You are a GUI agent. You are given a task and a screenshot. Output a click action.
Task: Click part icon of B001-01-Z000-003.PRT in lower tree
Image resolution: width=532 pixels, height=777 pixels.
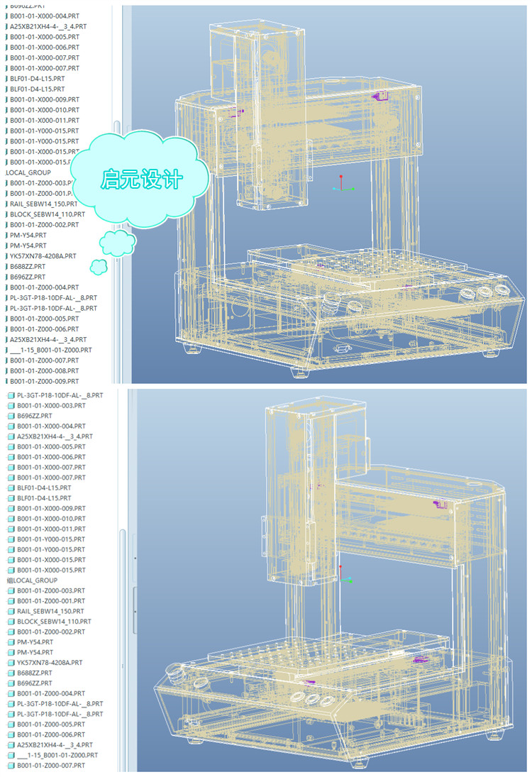click(11, 590)
